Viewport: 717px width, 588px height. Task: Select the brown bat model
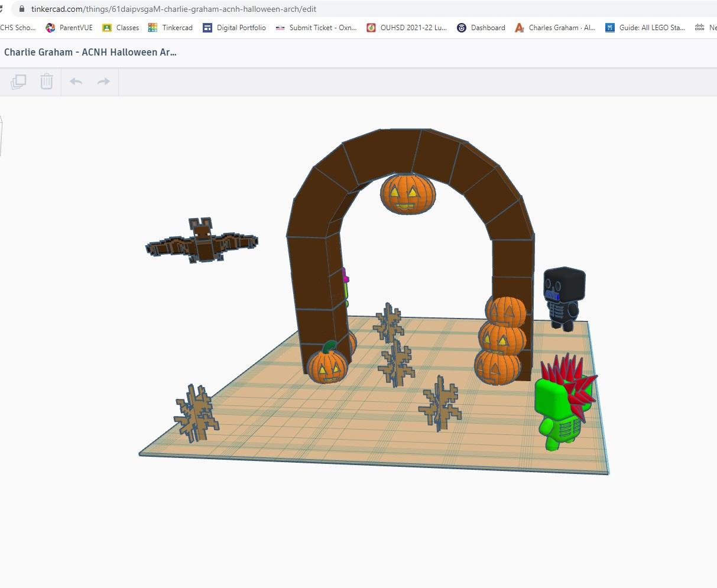point(202,241)
